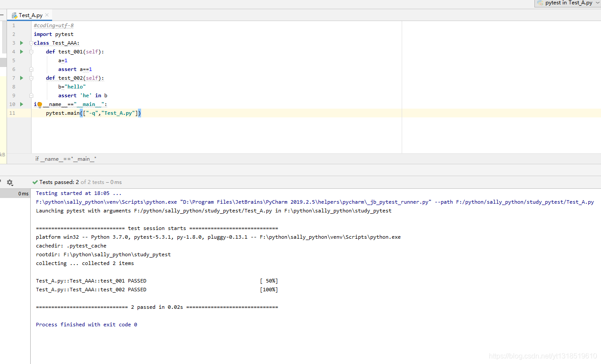Run the main block via line 10 gutter icon
The height and width of the screenshot is (364, 601).
point(21,104)
